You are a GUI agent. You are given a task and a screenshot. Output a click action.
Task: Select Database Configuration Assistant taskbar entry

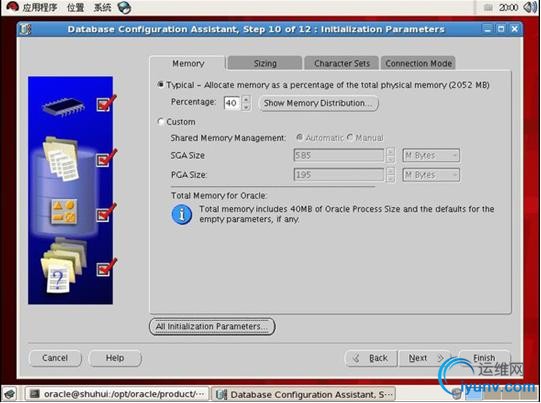pyautogui.click(x=303, y=394)
